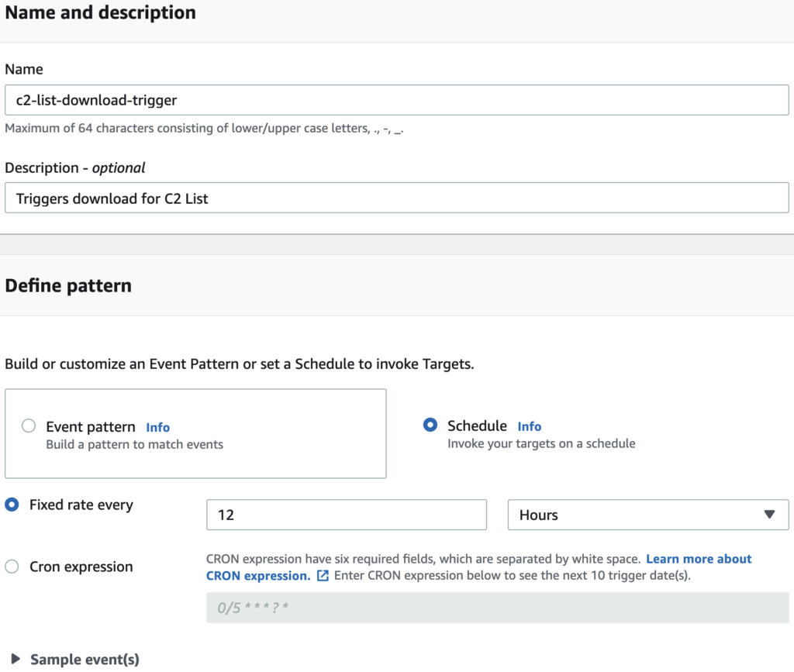Screen dimensions: 794x672
Task: Click the 'Fixed rate every' label text
Action: (81, 505)
